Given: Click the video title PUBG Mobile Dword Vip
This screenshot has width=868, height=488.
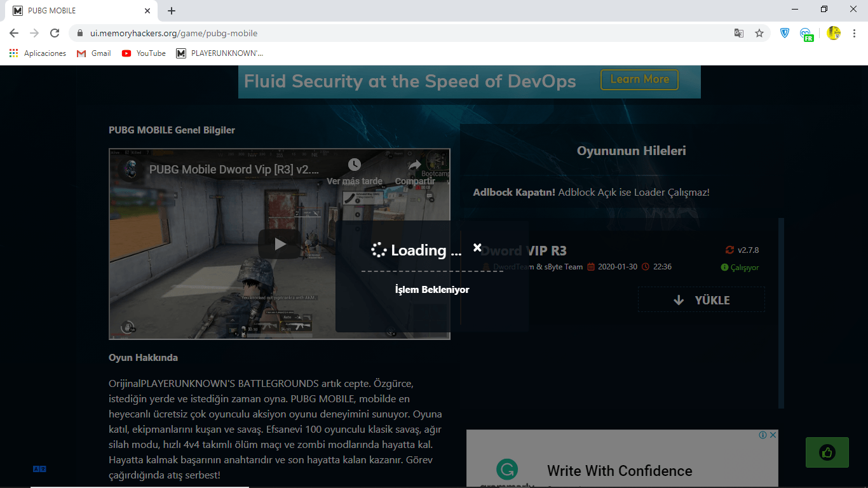Looking at the screenshot, I should coord(234,170).
